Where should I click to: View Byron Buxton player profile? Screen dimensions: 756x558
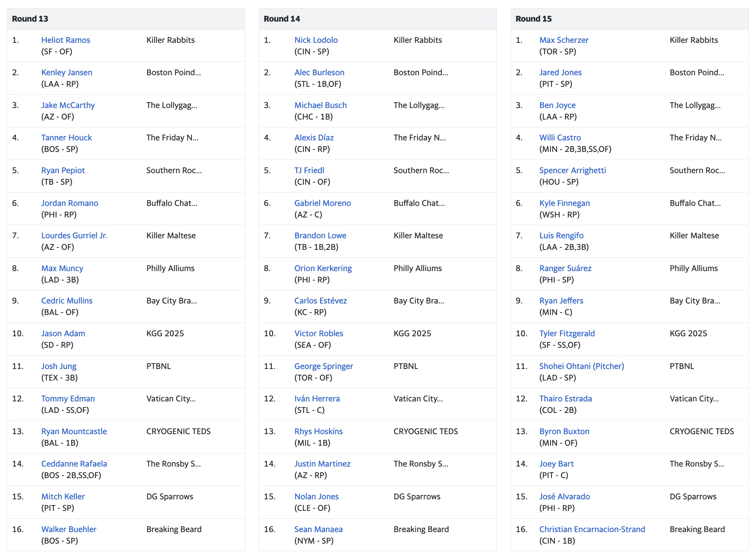pos(564,431)
